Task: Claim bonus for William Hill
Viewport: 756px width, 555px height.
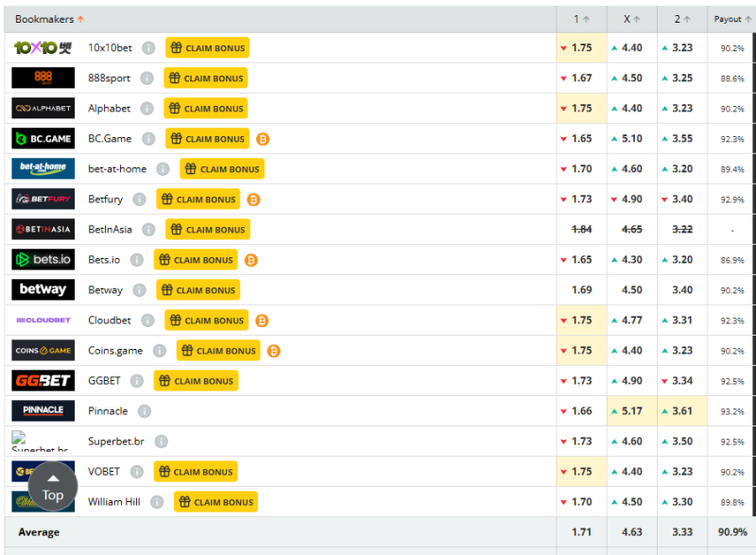Action: (215, 502)
